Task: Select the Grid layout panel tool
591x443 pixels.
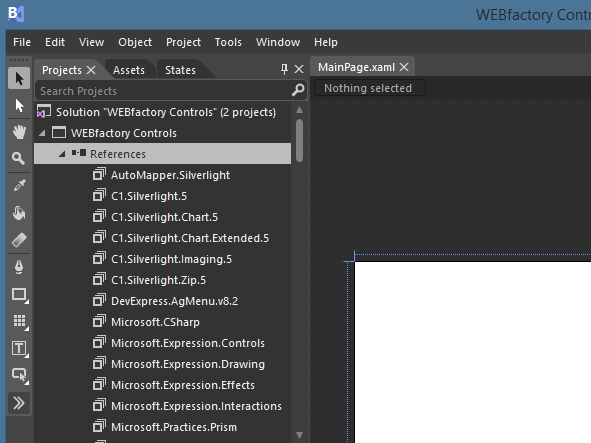Action: [x=19, y=321]
